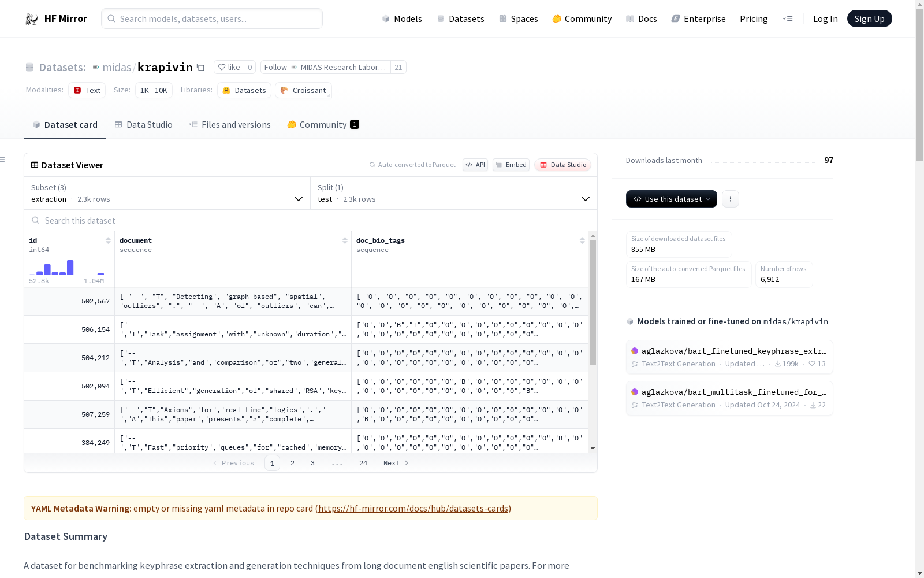Switch to the Files and versions tab

(x=230, y=125)
